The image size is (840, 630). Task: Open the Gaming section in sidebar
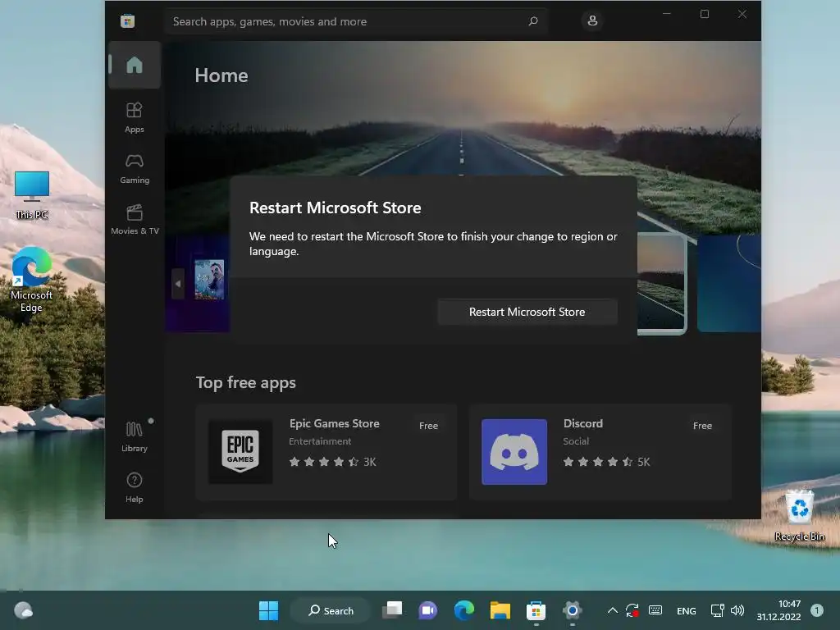(135, 168)
